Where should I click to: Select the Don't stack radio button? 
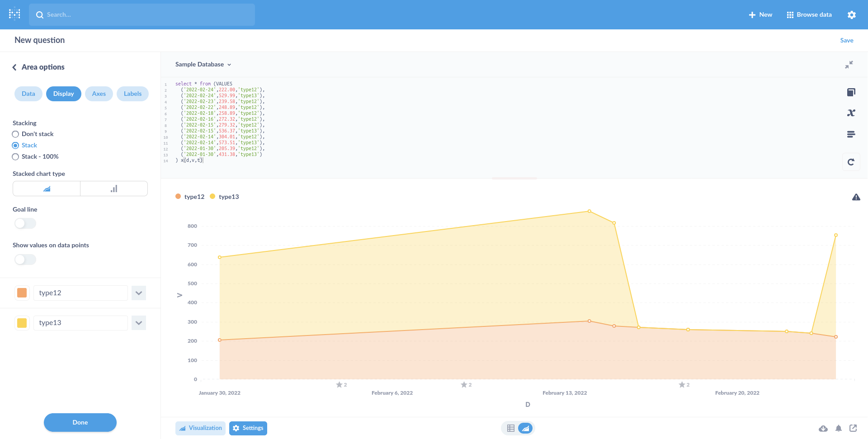tap(15, 134)
